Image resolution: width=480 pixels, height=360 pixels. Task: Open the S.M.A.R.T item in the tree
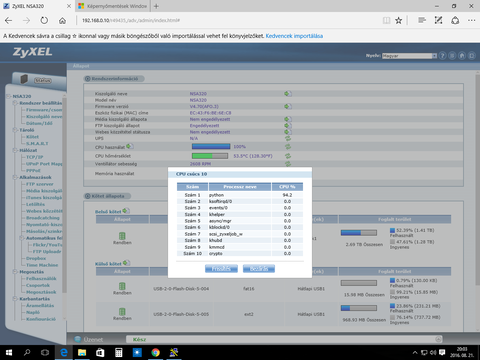[37, 143]
